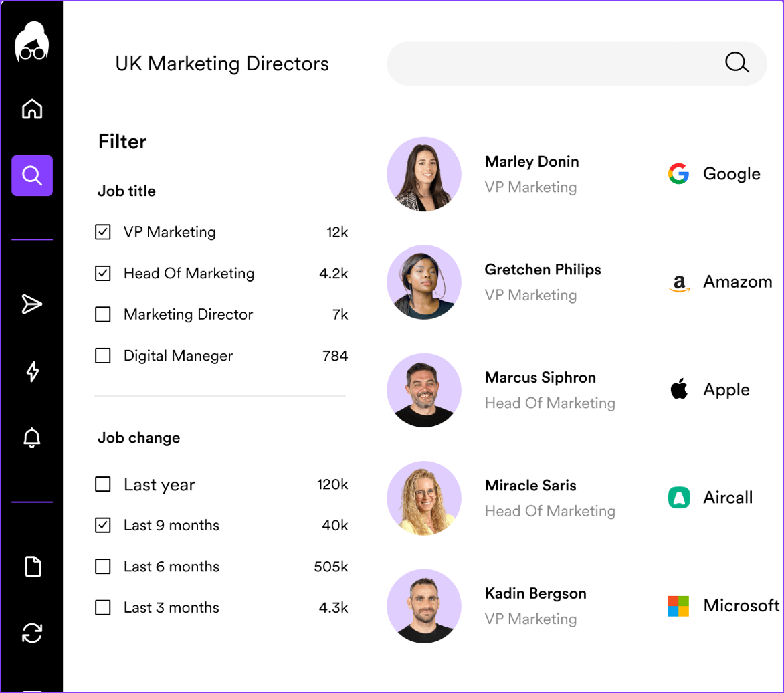This screenshot has width=784, height=693.
Task: Check the Marketing Director checkbox
Action: 103,314
